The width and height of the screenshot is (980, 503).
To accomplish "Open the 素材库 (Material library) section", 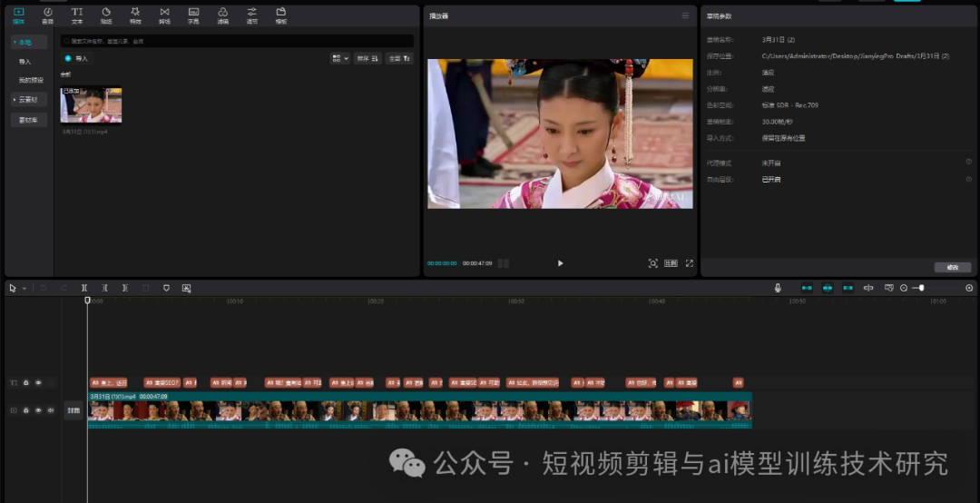I will coord(29,120).
